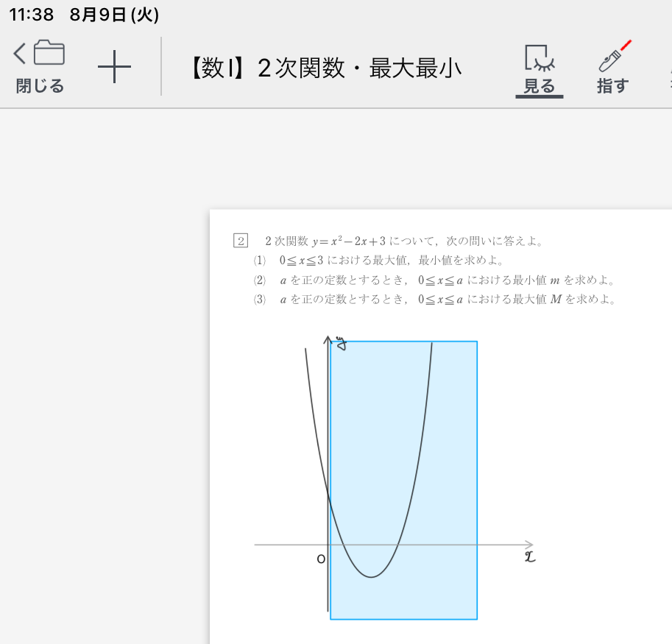Click the vertex of the parabola curve
The image size is (672, 644).
click(x=371, y=577)
